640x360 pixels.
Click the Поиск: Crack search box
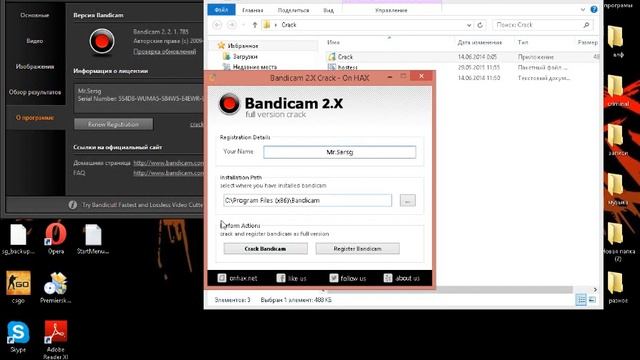click(x=543, y=25)
